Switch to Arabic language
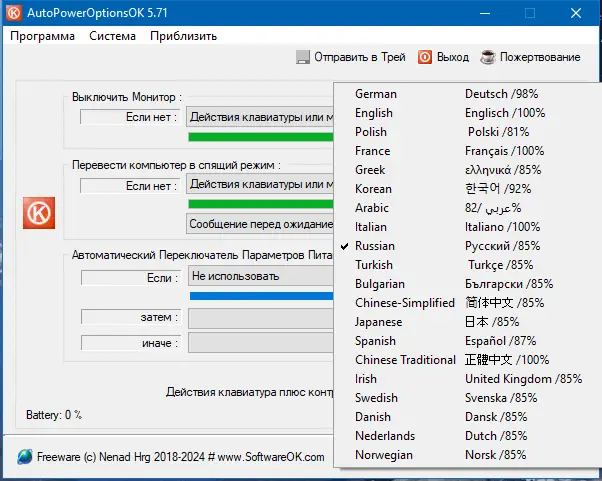 [x=468, y=208]
